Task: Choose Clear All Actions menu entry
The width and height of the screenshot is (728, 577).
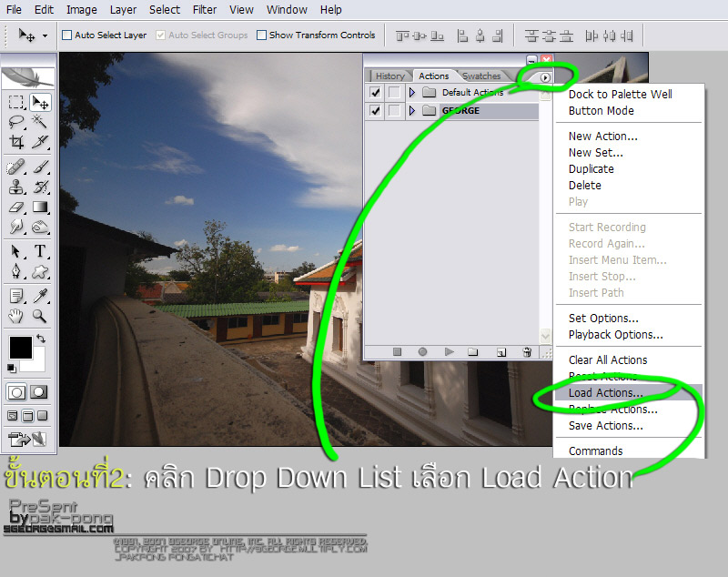Action: pyautogui.click(x=629, y=360)
